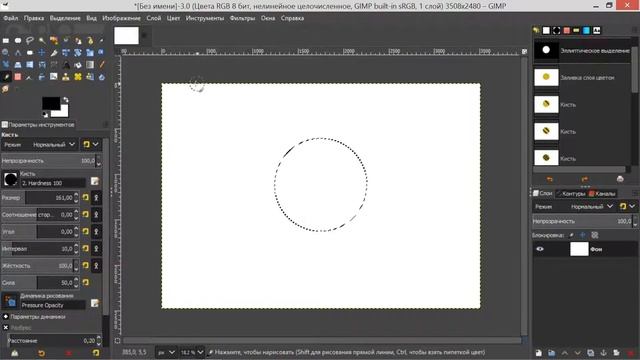Open the Выделение menu

point(65,18)
